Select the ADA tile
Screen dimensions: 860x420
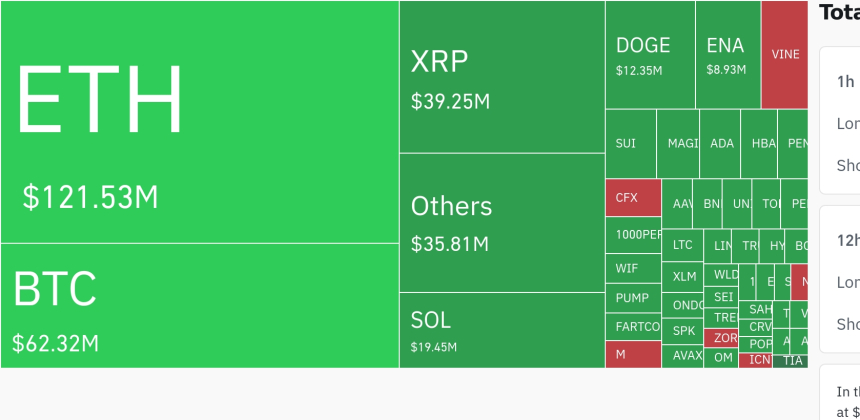tap(721, 144)
